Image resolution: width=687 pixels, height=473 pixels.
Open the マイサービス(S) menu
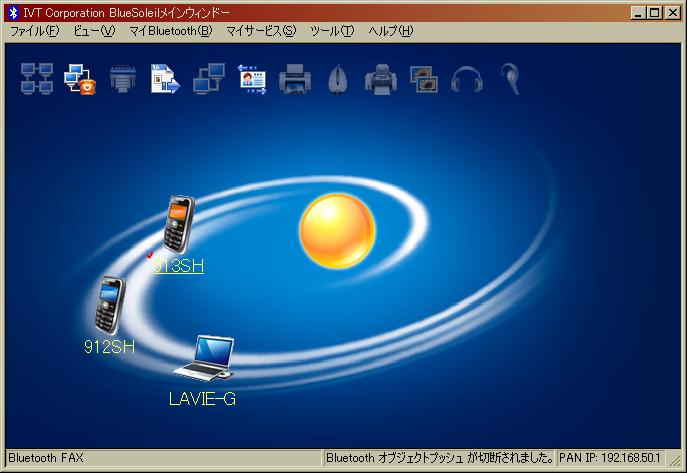pos(261,31)
